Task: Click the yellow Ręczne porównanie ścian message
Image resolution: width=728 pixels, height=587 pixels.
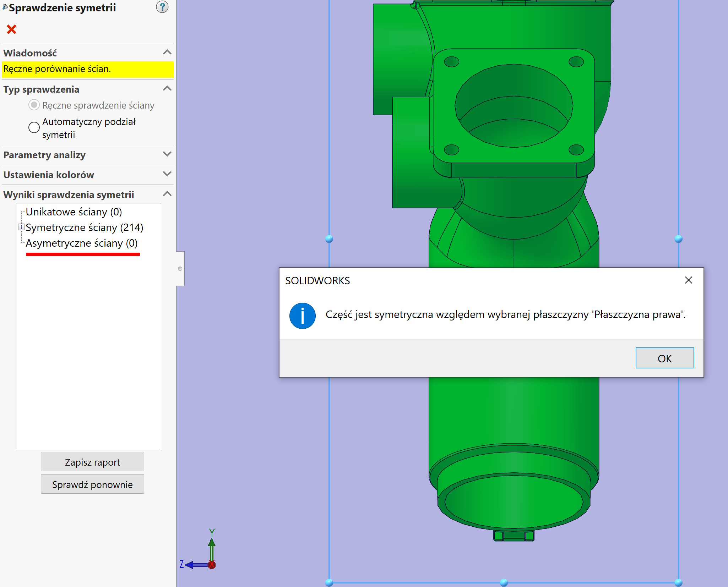Action: 88,69
